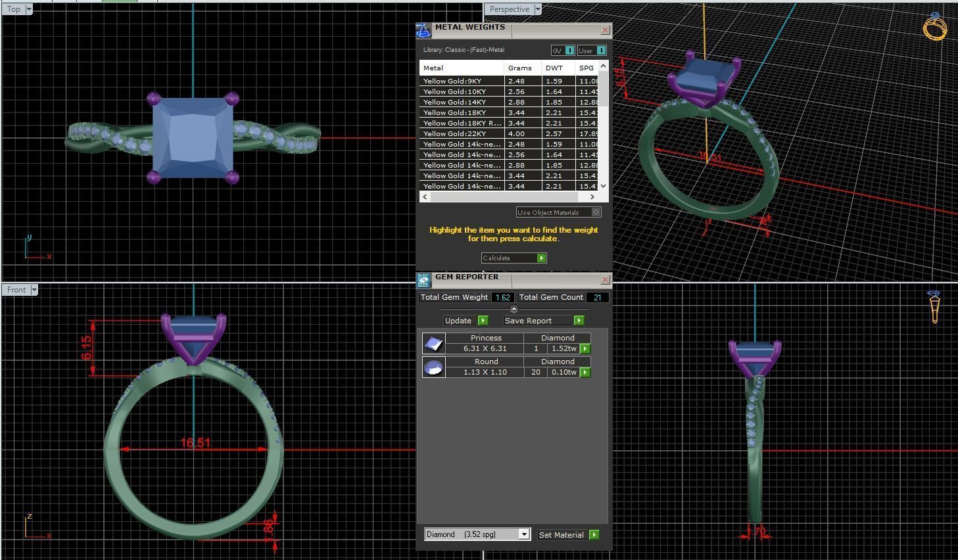Click the Gem Reporter panel icon

pos(423,280)
